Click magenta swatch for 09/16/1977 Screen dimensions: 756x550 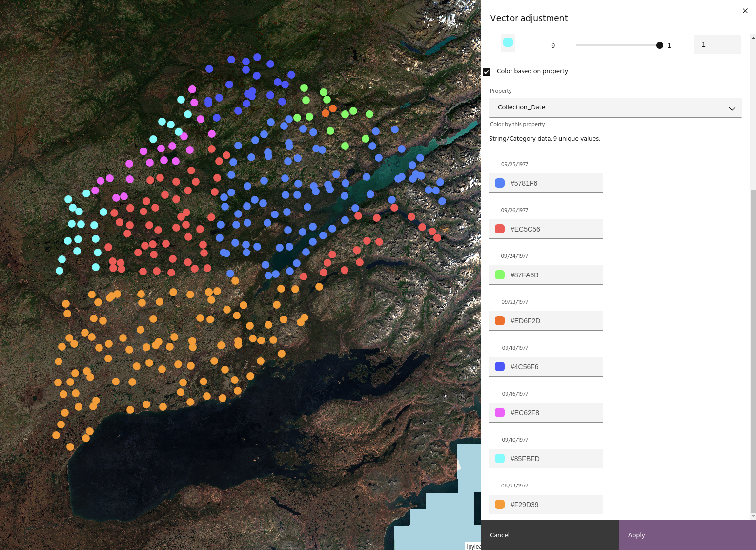500,413
